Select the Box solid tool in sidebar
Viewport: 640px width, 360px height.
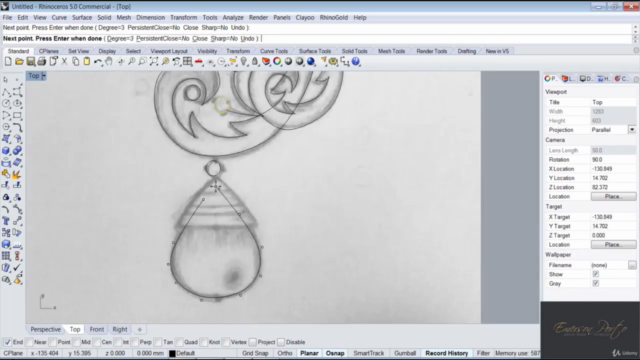pos(6,151)
